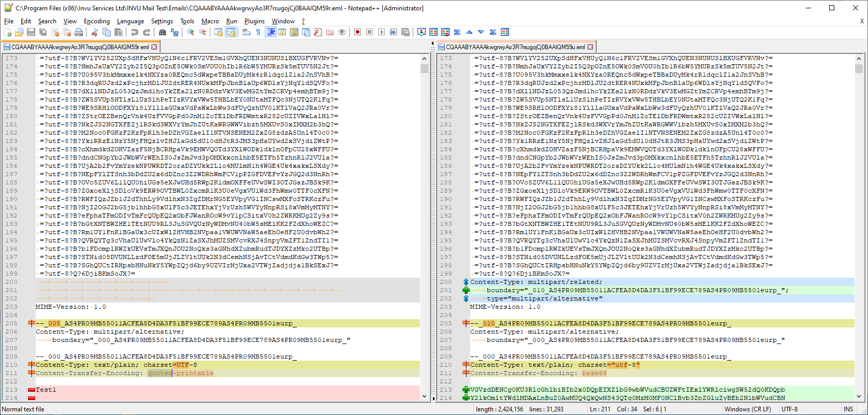The width and height of the screenshot is (868, 415).
Task: Close the QM59u.eml tab with X
Action: click(x=590, y=47)
